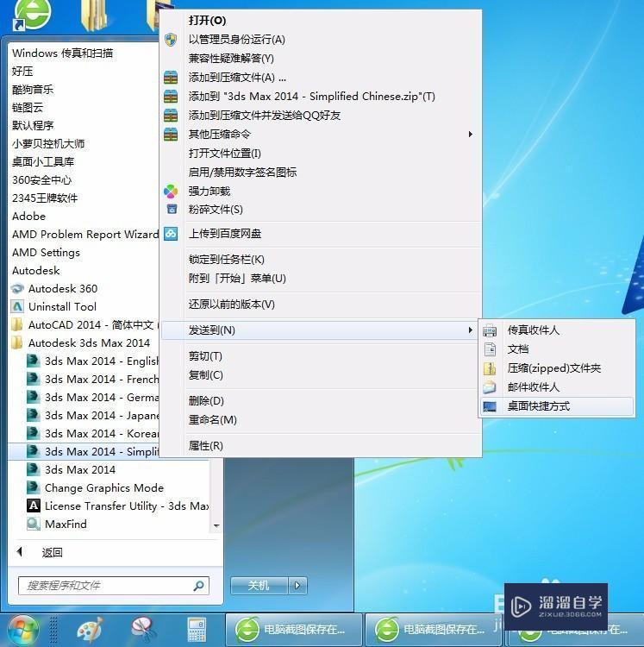Expand the 其他压缩命令 submenu arrow

[470, 134]
